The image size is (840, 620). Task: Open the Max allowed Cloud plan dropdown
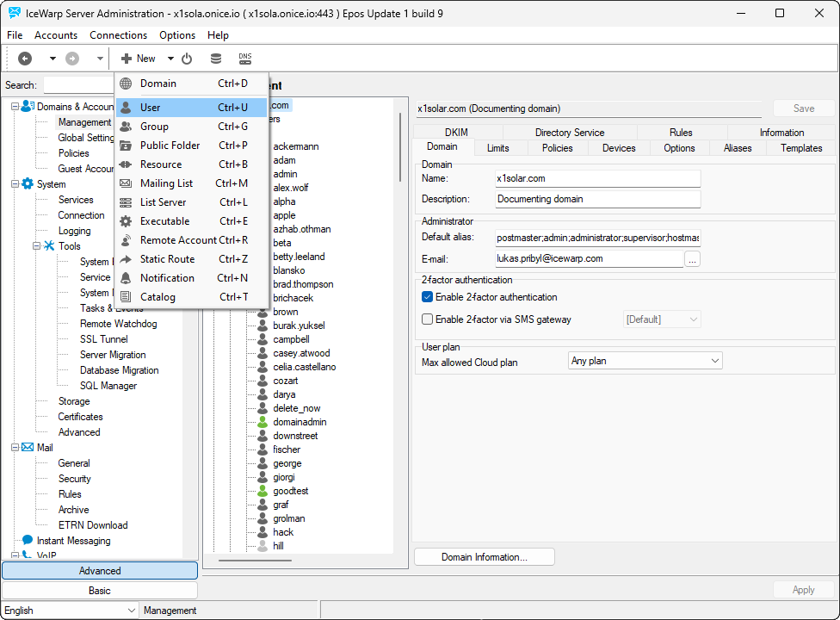645,362
